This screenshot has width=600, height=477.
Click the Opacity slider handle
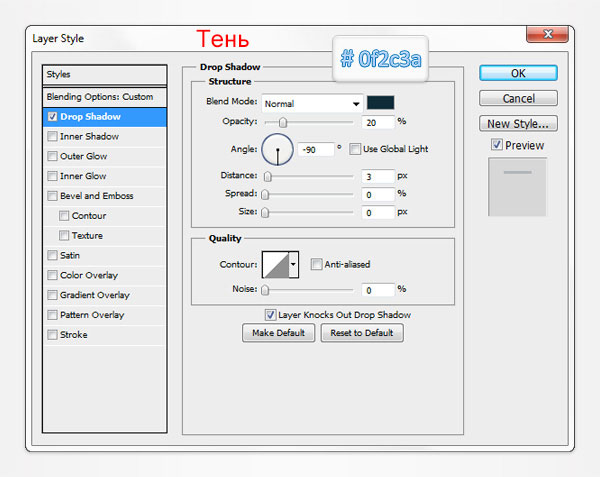[x=283, y=122]
